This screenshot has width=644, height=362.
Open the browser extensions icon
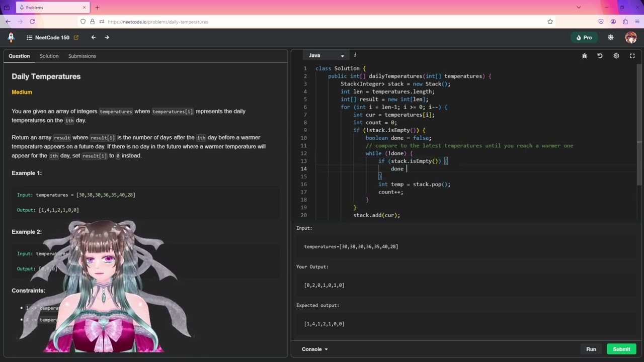625,22
